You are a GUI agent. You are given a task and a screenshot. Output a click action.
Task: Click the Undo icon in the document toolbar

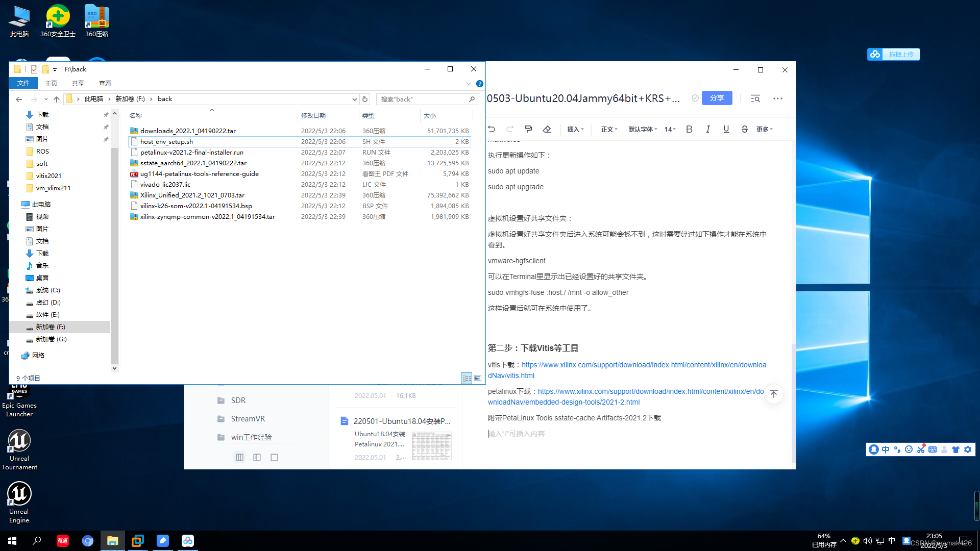coord(492,129)
